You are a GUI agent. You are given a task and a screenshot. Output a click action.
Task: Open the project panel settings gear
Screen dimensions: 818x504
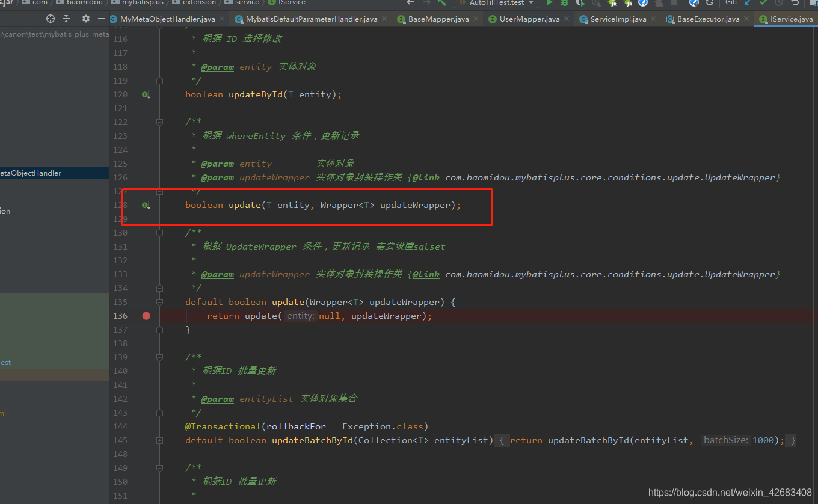[x=86, y=19]
